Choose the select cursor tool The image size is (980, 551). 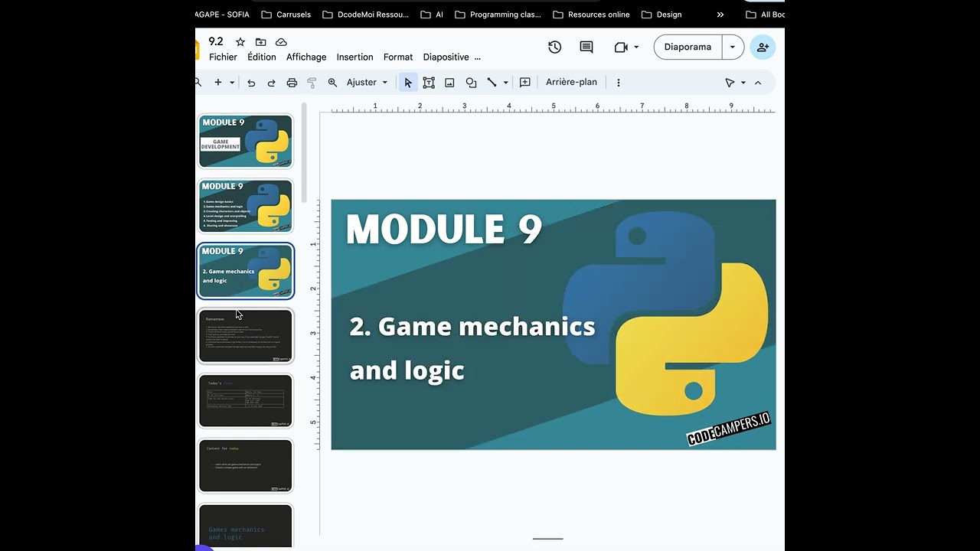click(x=408, y=83)
